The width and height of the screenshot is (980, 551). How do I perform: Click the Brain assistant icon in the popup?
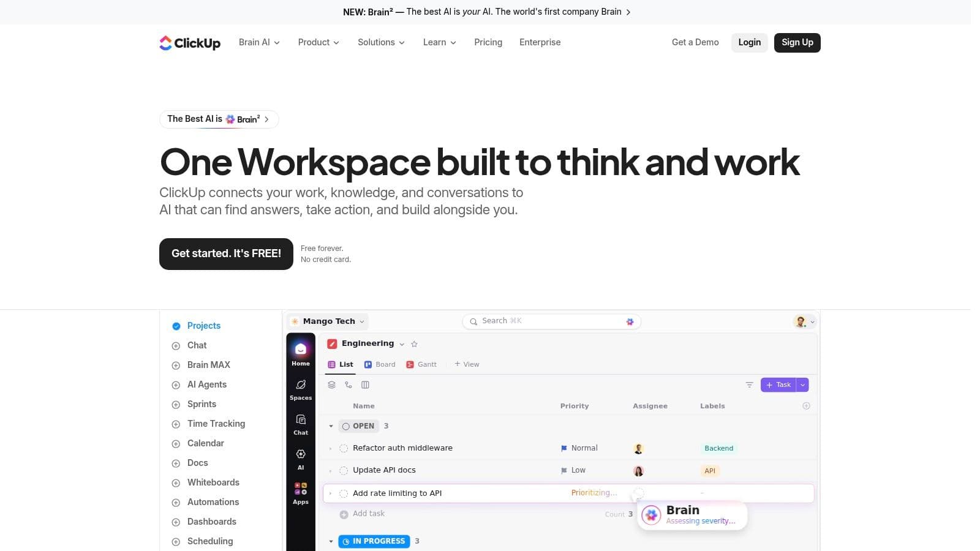651,515
